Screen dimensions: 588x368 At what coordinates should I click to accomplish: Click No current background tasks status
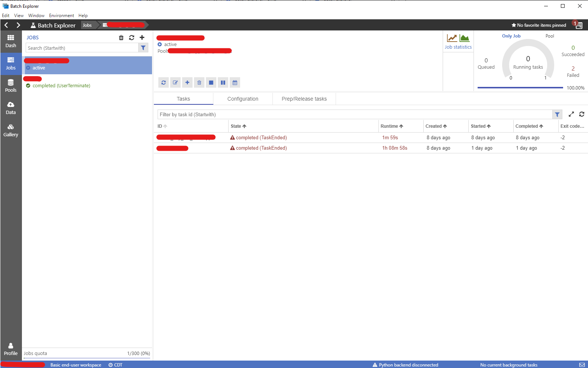pyautogui.click(x=508, y=365)
